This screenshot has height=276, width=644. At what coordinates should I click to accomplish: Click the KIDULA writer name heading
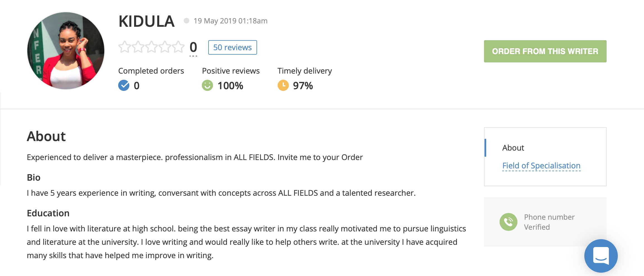(146, 21)
